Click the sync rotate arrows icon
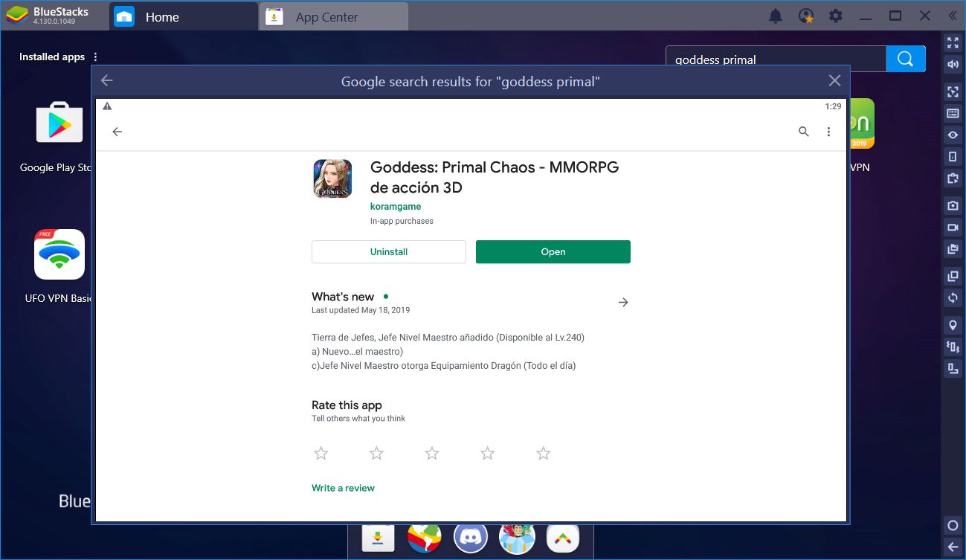966x560 pixels. pyautogui.click(x=953, y=297)
